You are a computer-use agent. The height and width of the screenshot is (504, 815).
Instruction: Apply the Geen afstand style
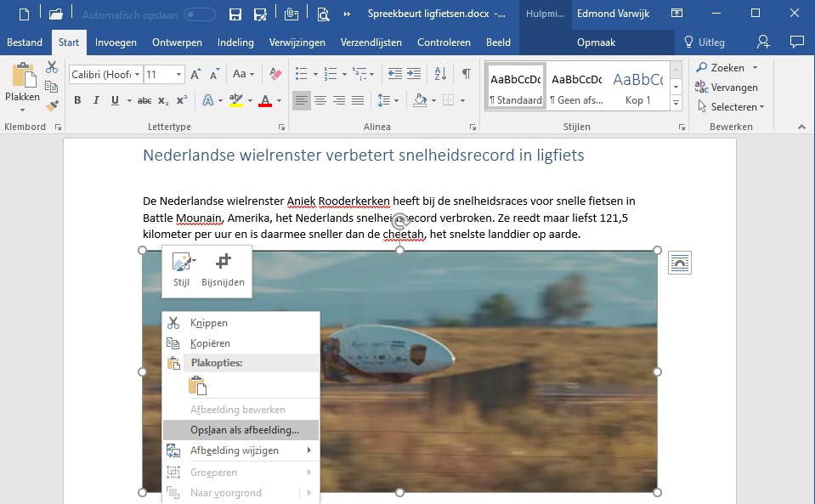tap(577, 88)
